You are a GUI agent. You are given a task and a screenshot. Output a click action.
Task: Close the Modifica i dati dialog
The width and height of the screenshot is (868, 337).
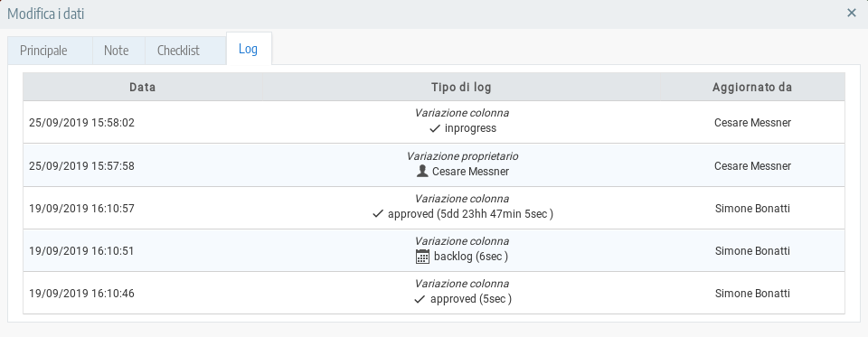coord(852,13)
